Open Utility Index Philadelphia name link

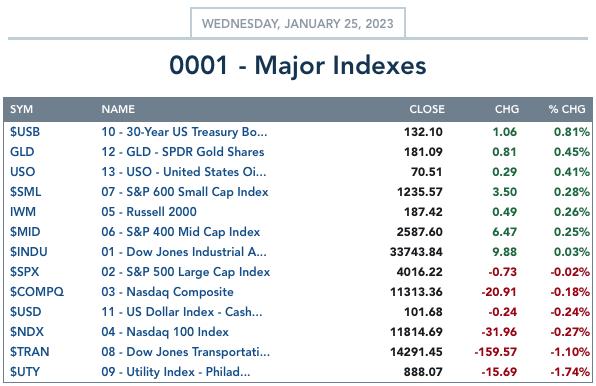176,372
